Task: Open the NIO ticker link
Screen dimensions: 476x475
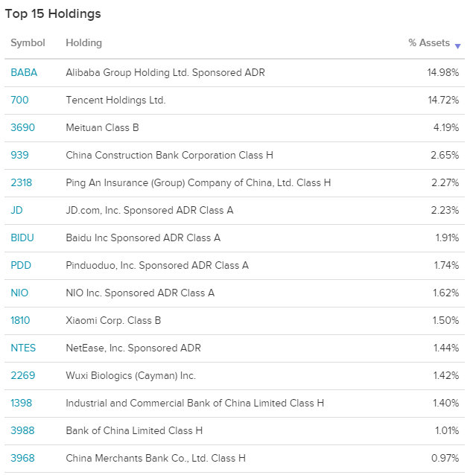Action: pos(19,293)
